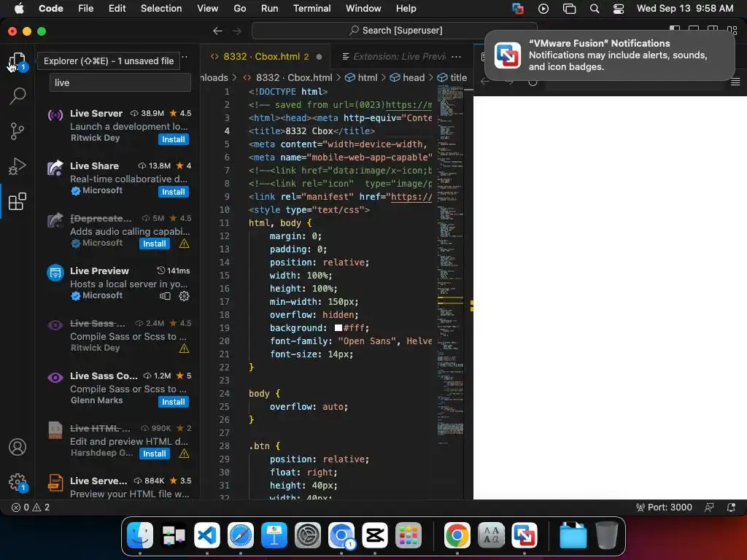Open editor tab more actions ellipsis

[457, 57]
